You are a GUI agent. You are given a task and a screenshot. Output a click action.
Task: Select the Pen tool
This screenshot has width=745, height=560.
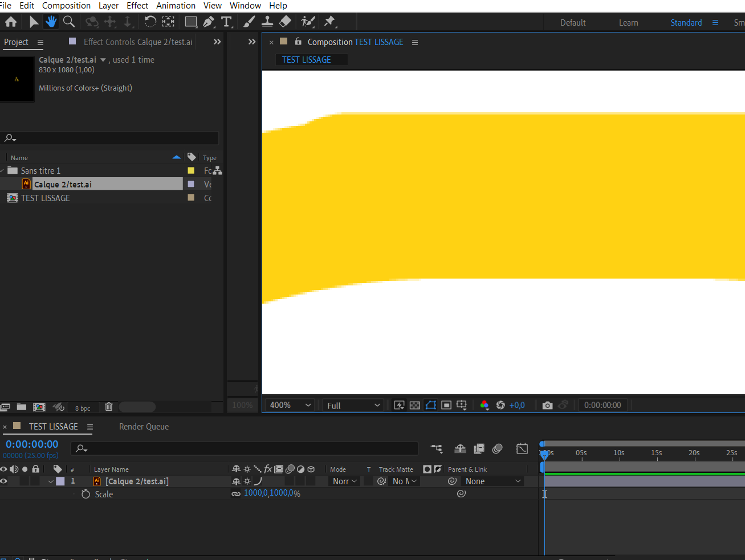tap(209, 22)
